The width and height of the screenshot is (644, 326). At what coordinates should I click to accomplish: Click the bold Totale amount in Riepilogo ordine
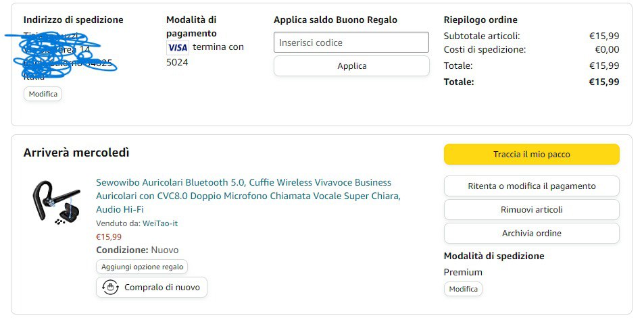603,82
